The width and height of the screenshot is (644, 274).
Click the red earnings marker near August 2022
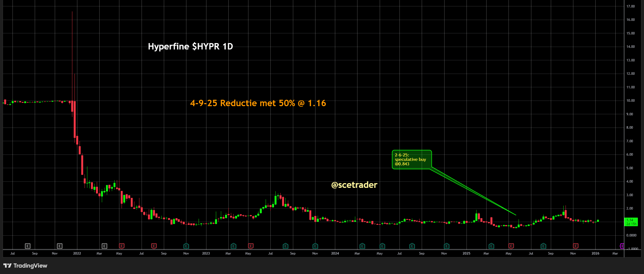coord(154,246)
